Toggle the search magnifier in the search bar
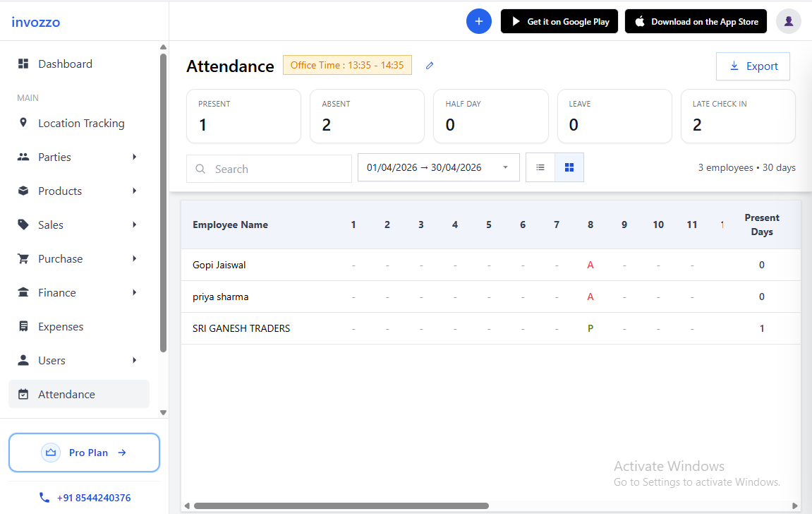 200,169
